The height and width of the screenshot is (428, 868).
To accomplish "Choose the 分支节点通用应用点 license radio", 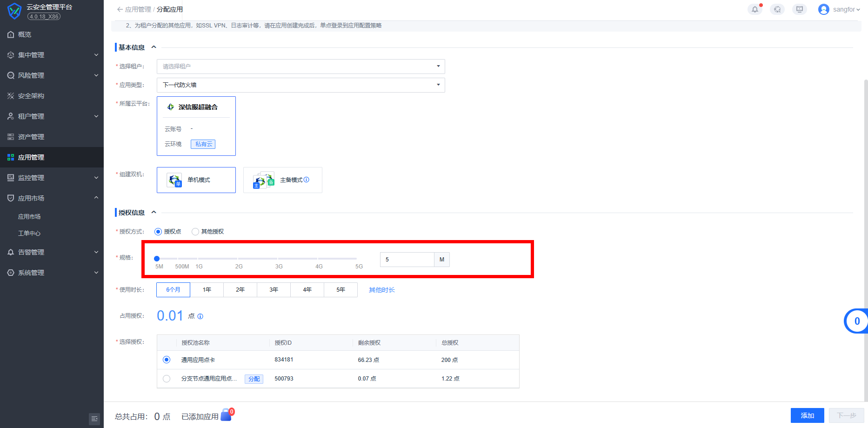I will [167, 379].
